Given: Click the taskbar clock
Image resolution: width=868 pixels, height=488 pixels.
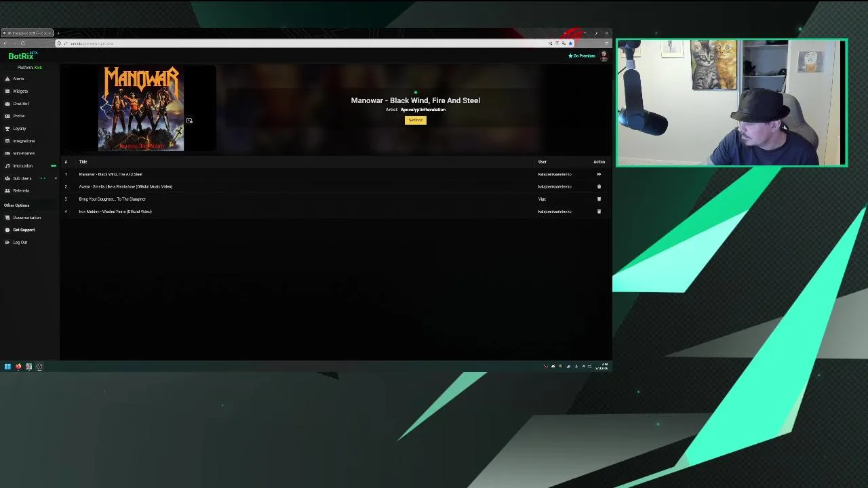Looking at the screenshot, I should pyautogui.click(x=602, y=367).
